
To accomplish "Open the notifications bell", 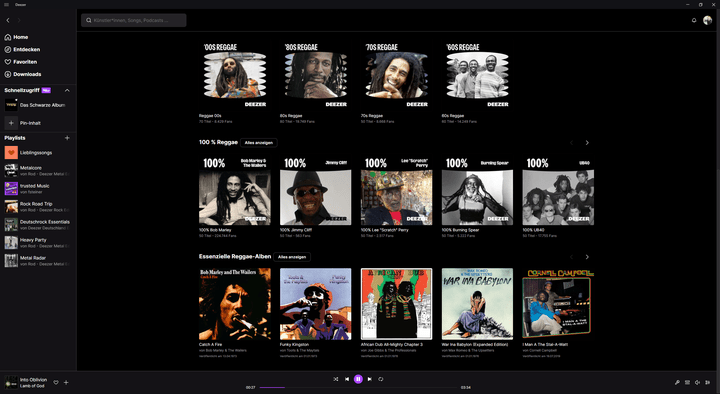I will (x=694, y=20).
